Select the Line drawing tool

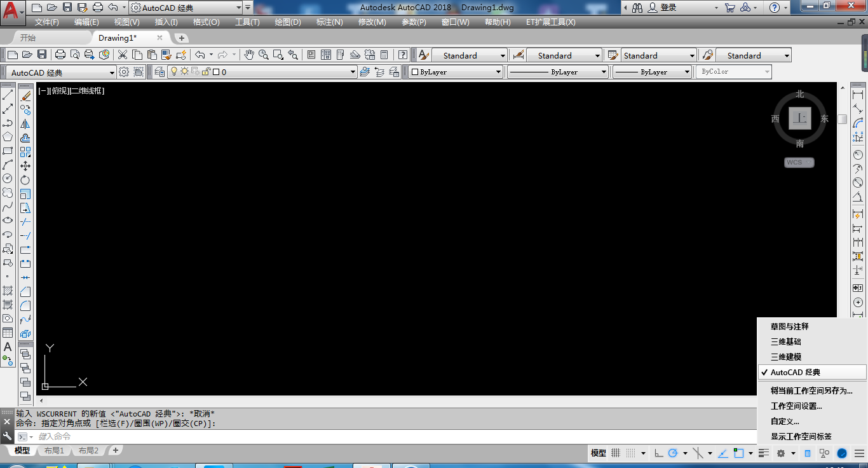coord(8,95)
